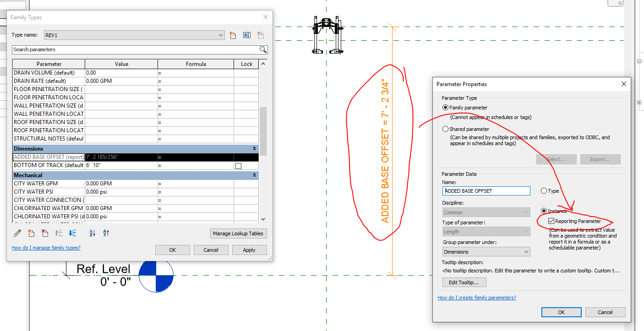Image resolution: width=644 pixels, height=331 pixels.
Task: Rename the REV1 family type
Action: tap(246, 35)
